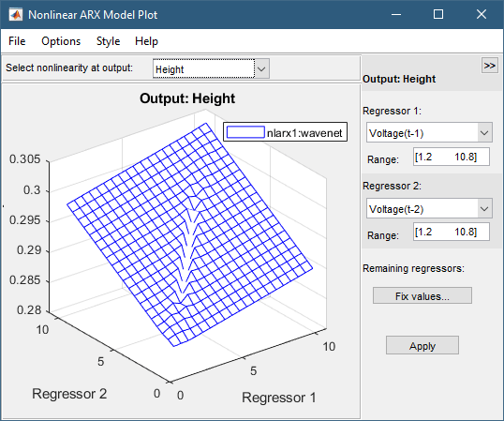The height and width of the screenshot is (421, 504).
Task: Click the blue legend line sample
Action: point(245,132)
